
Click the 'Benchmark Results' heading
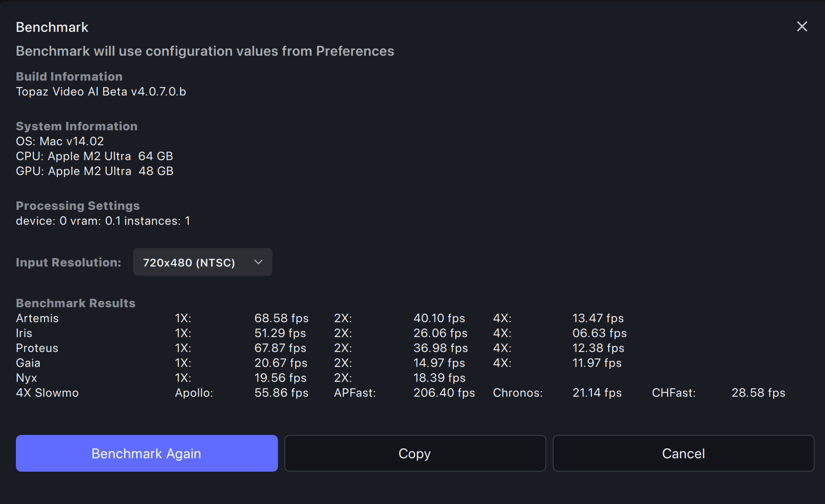click(76, 303)
